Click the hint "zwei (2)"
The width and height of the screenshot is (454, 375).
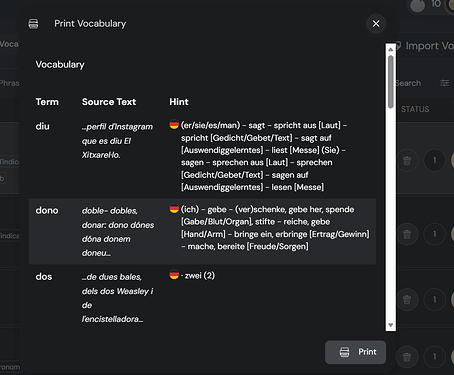pos(200,275)
